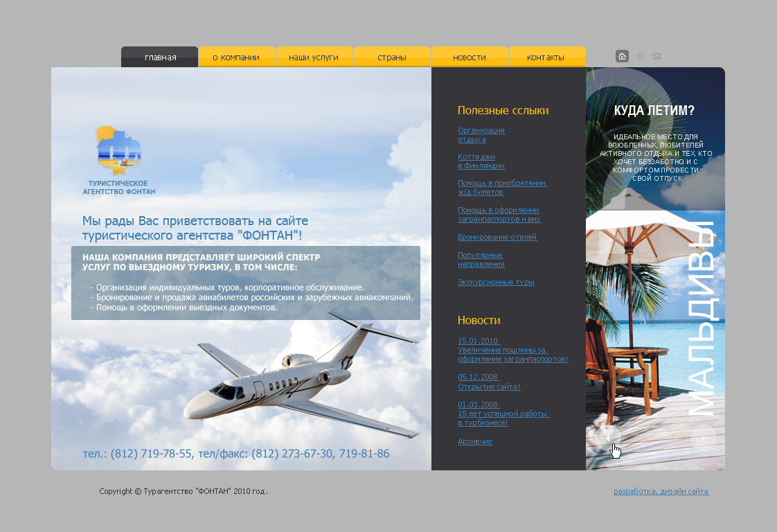Click the phone numbers line тел.: (812) 719-78-55
This screenshot has height=532, width=777.
tap(236, 454)
